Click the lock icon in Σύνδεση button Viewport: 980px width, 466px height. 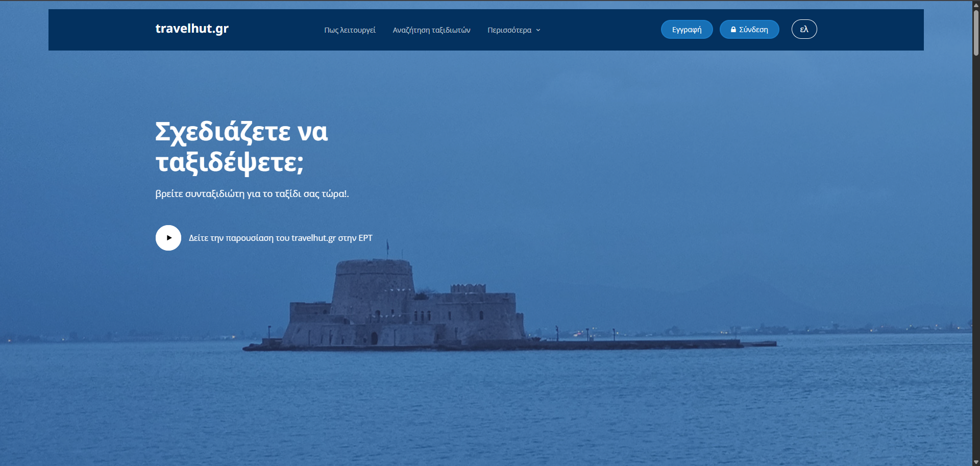click(x=733, y=30)
